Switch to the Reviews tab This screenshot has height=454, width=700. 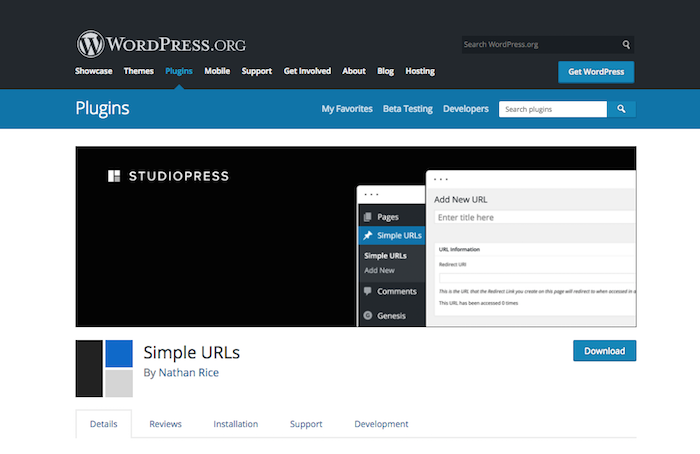click(165, 424)
